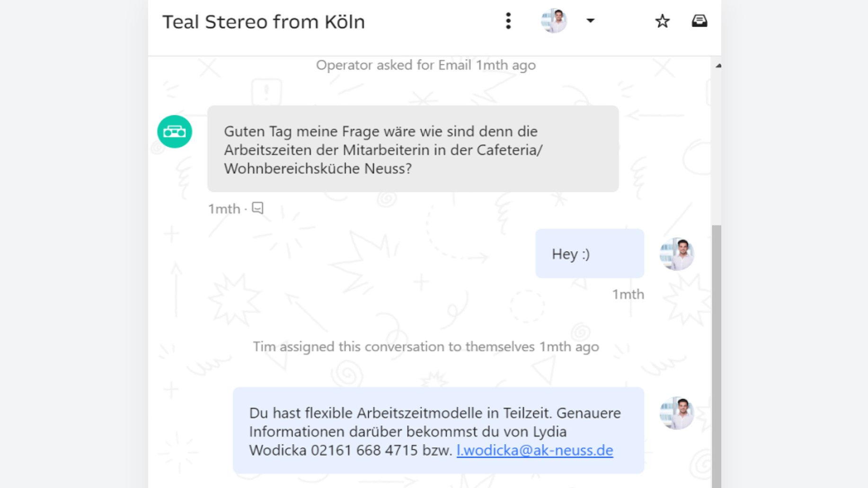Click the "Du hast flexible Arbeitszeitmodelle" reply bubble

[438, 431]
